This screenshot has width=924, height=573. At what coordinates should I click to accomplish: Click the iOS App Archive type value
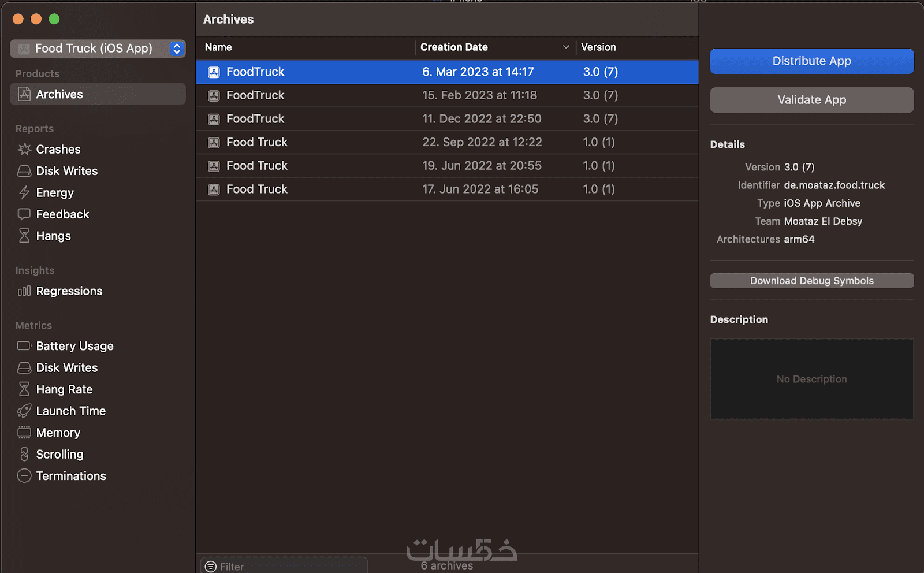(x=822, y=203)
